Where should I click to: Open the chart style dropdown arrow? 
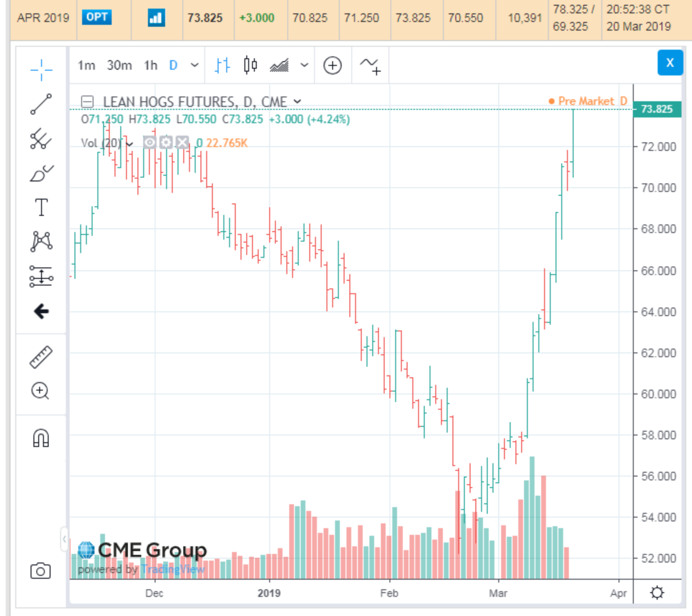click(x=304, y=65)
